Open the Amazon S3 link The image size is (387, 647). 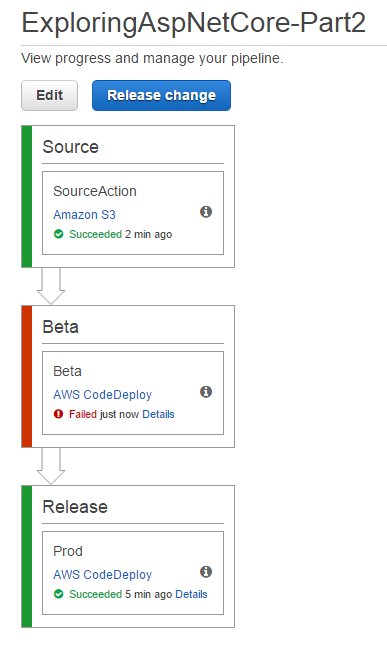[84, 215]
